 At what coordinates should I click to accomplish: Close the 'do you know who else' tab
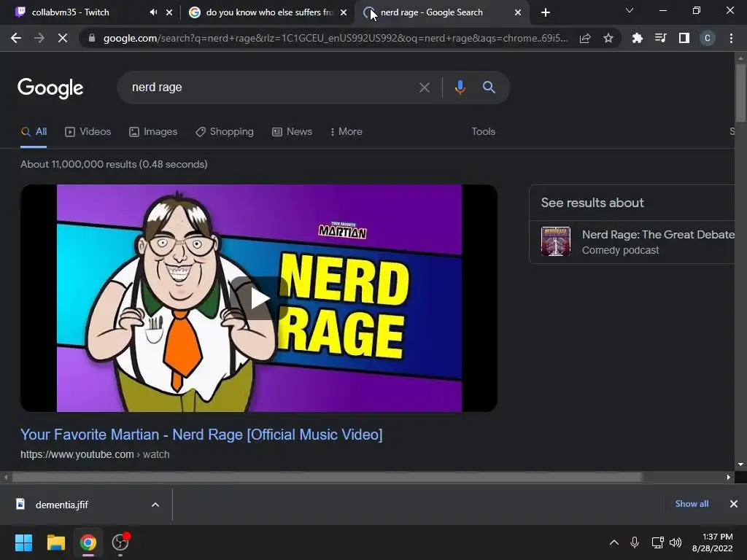[x=344, y=12]
